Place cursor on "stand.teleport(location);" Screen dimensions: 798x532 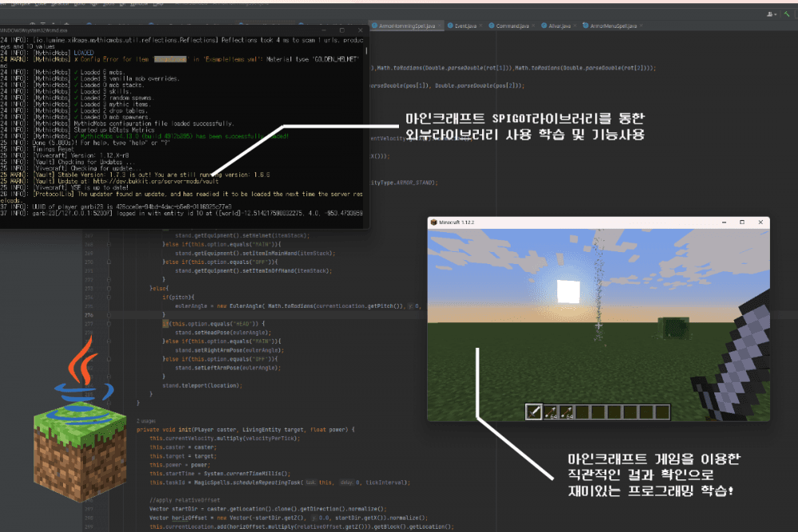click(202, 385)
